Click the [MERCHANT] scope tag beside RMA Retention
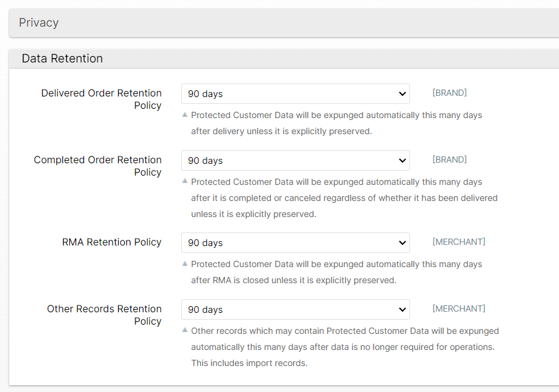Viewport: 559px width, 392px height. 458,242
